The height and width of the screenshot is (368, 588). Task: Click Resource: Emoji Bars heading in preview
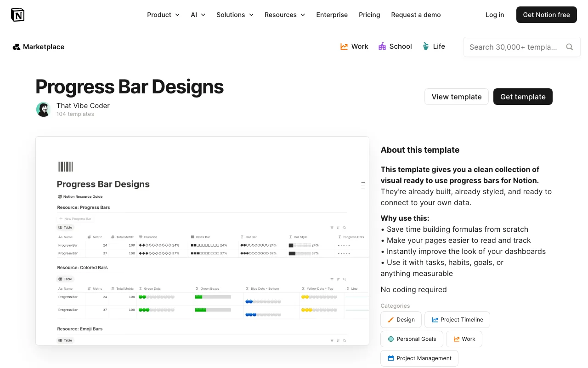tap(79, 329)
